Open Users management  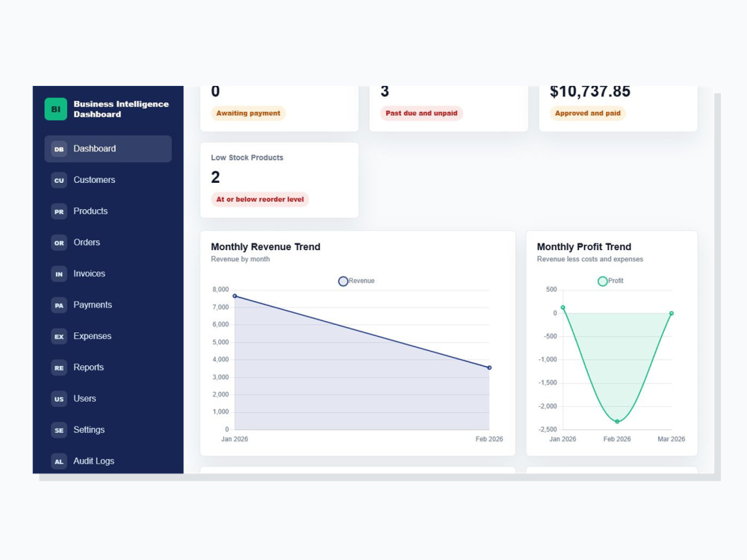[108, 399]
